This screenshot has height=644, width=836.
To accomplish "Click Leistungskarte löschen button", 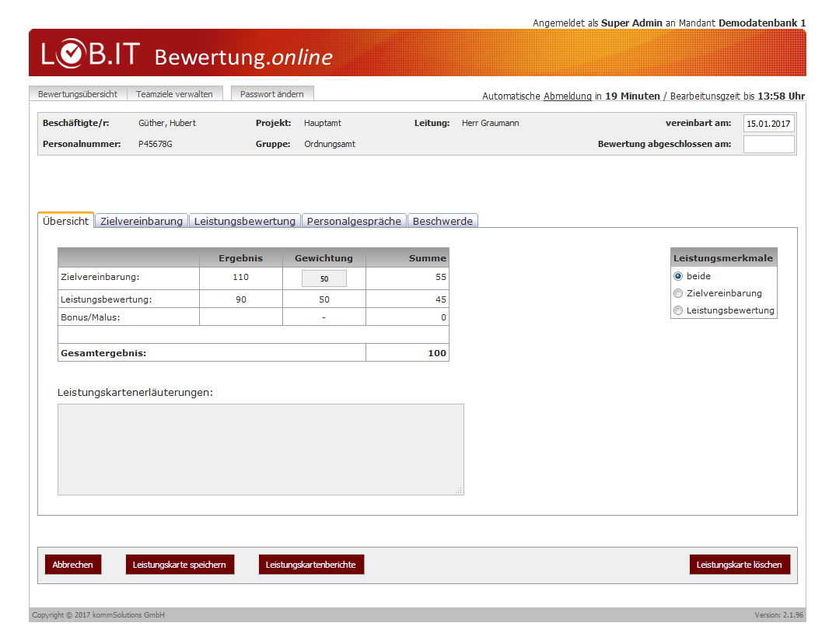I will pyautogui.click(x=740, y=565).
